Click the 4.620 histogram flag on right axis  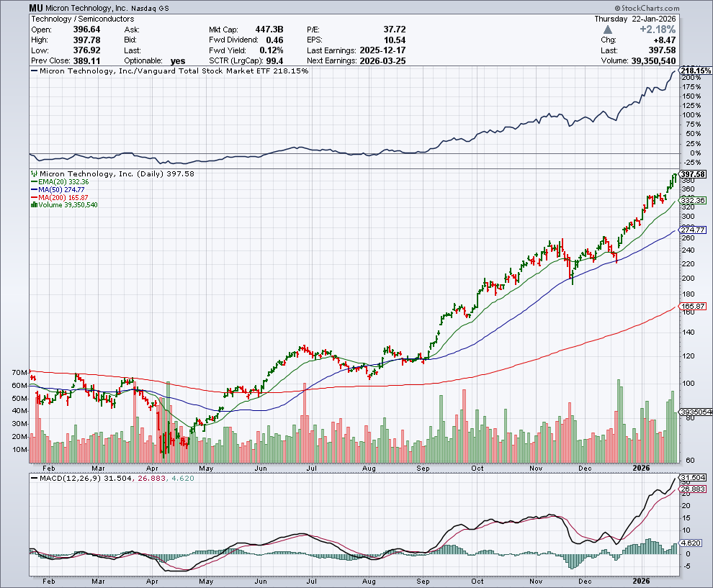(x=691, y=543)
